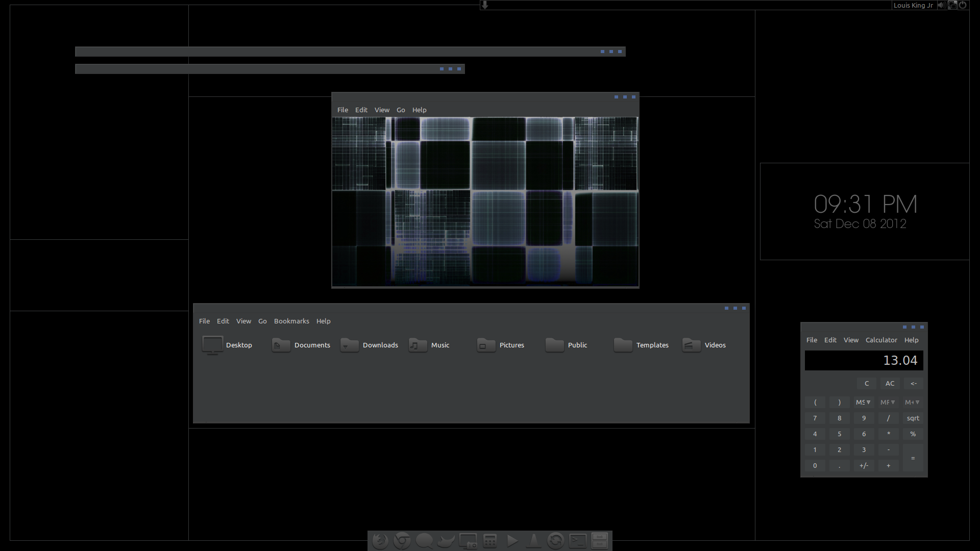
Task: Click the memory plus M+ button
Action: (913, 402)
